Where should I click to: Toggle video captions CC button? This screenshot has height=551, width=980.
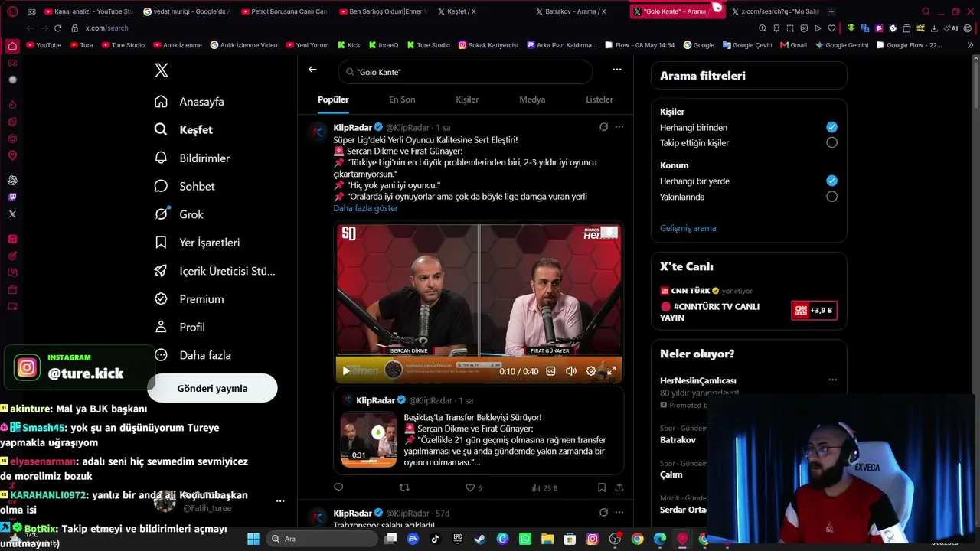(x=550, y=371)
